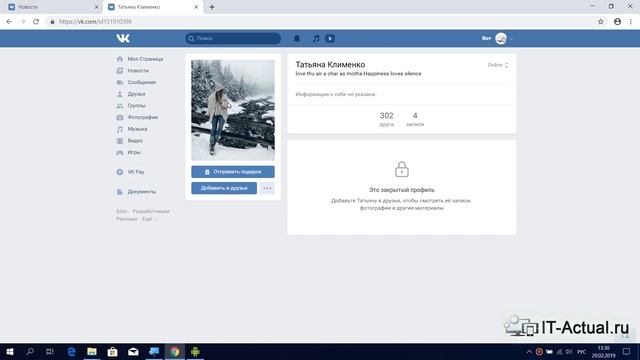Open the three-dots more actions button

click(x=267, y=188)
